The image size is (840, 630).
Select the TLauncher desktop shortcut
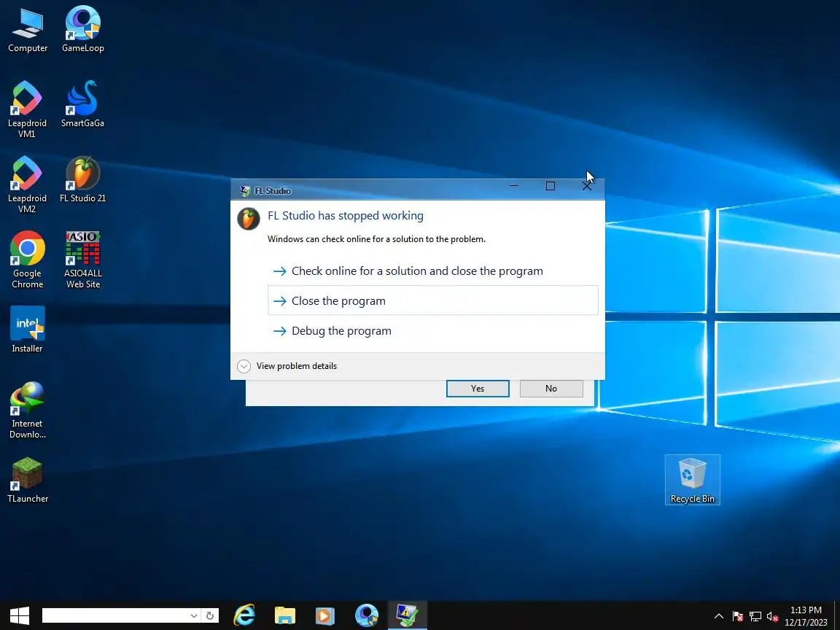[x=27, y=480]
